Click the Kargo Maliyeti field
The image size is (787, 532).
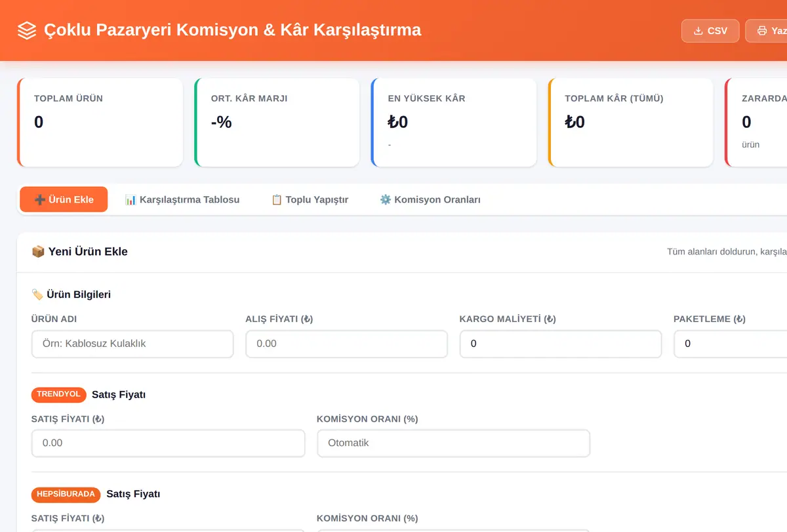561,344
